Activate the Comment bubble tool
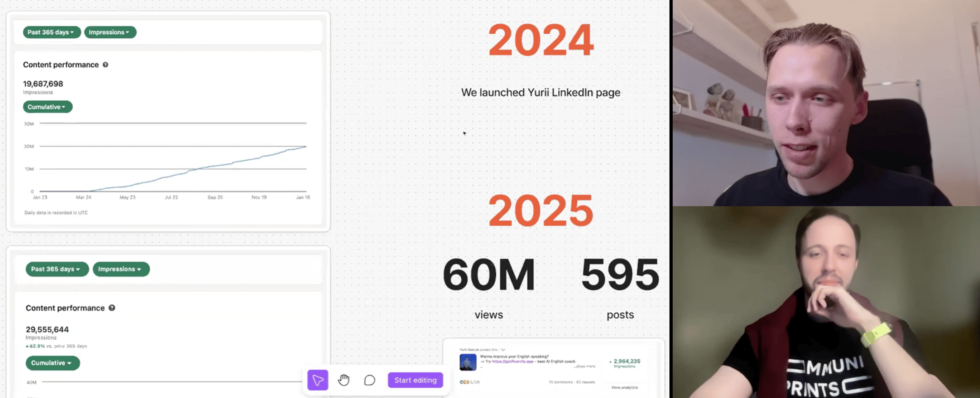Screen dimensions: 980x398 (369, 380)
